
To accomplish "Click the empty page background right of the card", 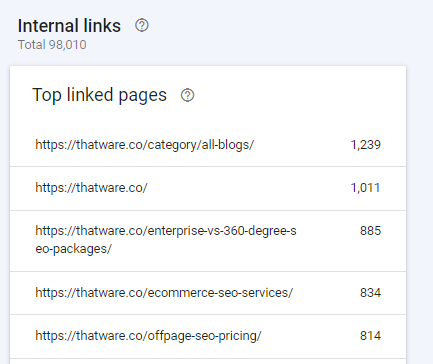I will [420, 200].
